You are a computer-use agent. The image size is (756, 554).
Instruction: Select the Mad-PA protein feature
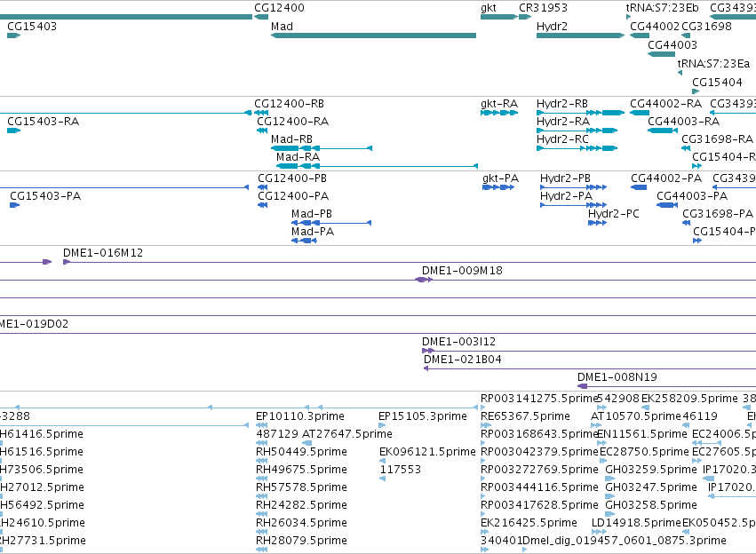tap(304, 241)
